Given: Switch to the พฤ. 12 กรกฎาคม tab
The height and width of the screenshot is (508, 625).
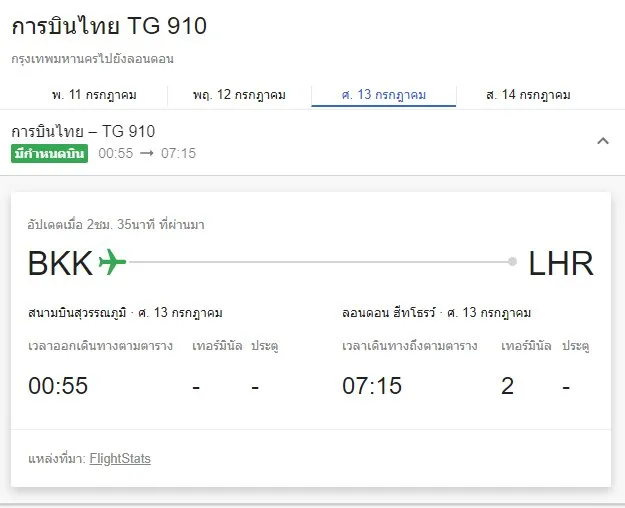Looking at the screenshot, I should tap(239, 95).
